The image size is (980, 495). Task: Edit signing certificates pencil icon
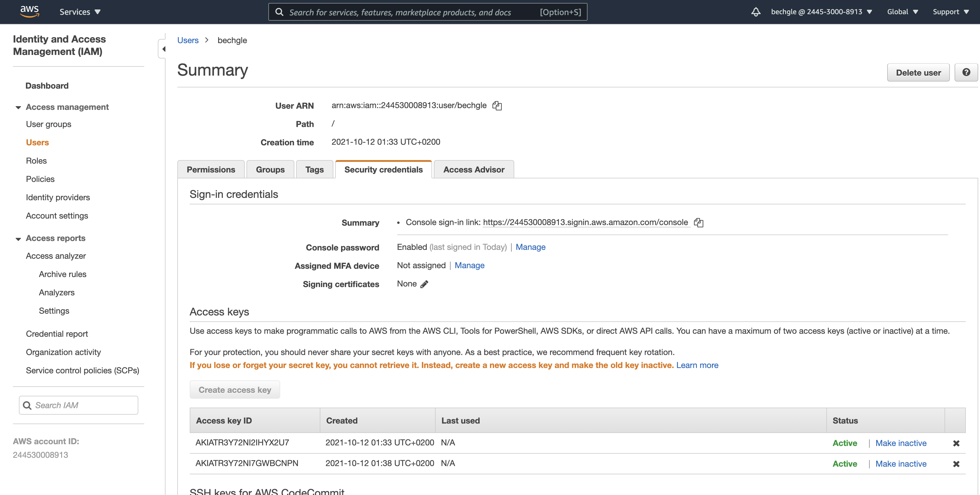[x=424, y=284]
